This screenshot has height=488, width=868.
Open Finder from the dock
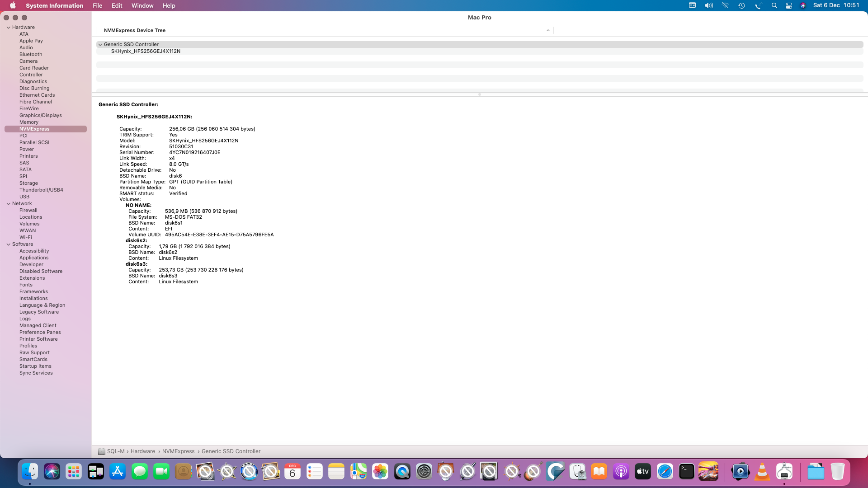(x=30, y=472)
